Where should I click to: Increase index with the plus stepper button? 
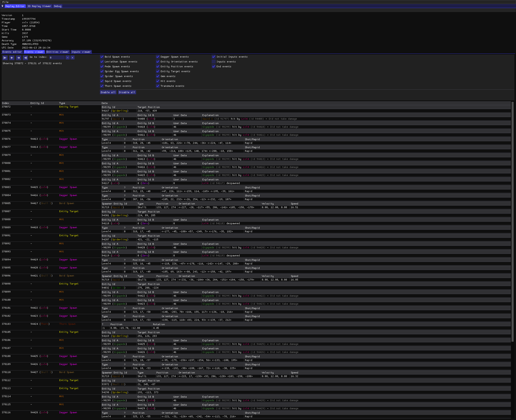point(72,58)
